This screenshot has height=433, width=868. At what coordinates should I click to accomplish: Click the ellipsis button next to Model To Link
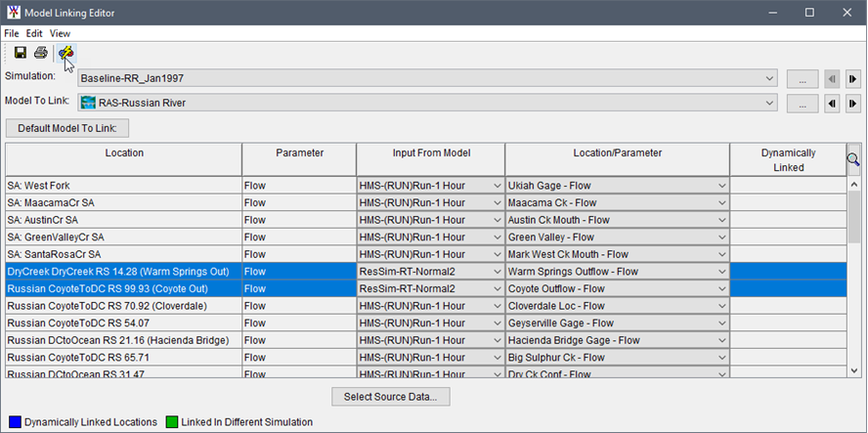803,103
